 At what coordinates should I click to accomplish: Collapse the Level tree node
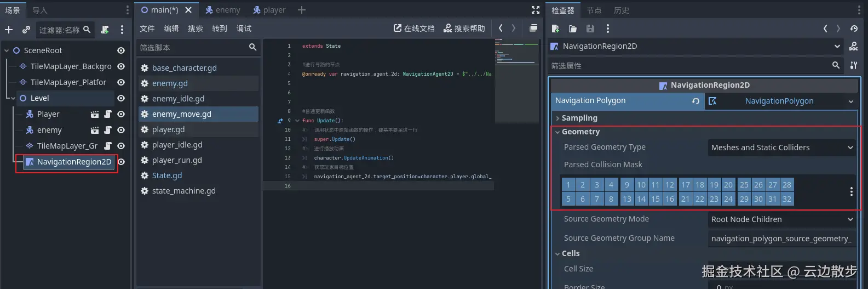[x=13, y=98]
